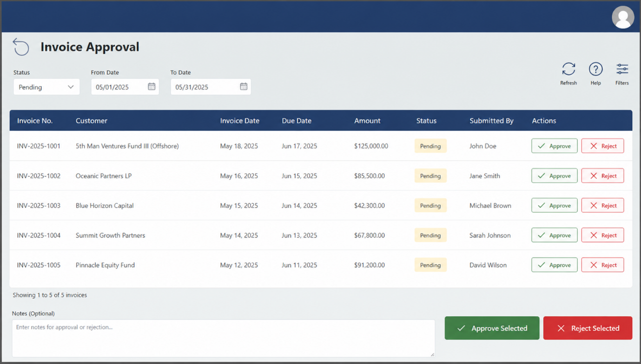Click the Amount column header
Image resolution: width=641 pixels, height=364 pixels.
367,121
